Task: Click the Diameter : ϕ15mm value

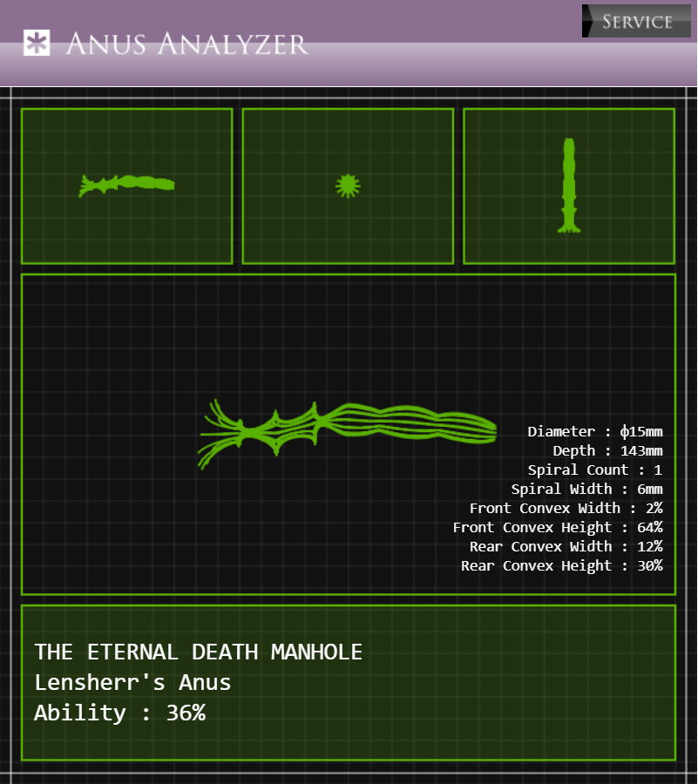Action: (595, 431)
